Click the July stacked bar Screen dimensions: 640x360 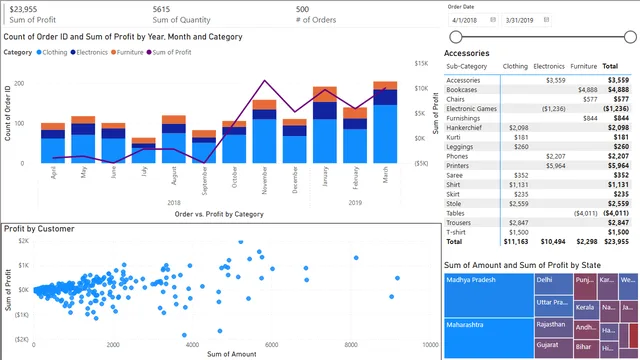[x=143, y=151]
